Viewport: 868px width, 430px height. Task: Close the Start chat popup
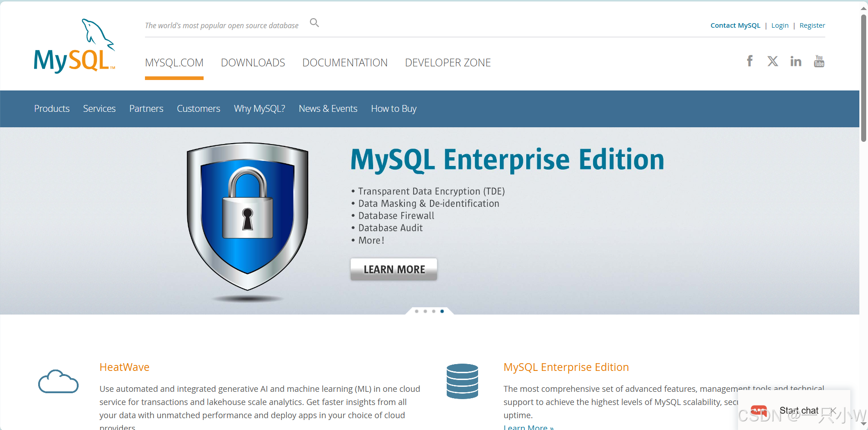click(x=833, y=410)
